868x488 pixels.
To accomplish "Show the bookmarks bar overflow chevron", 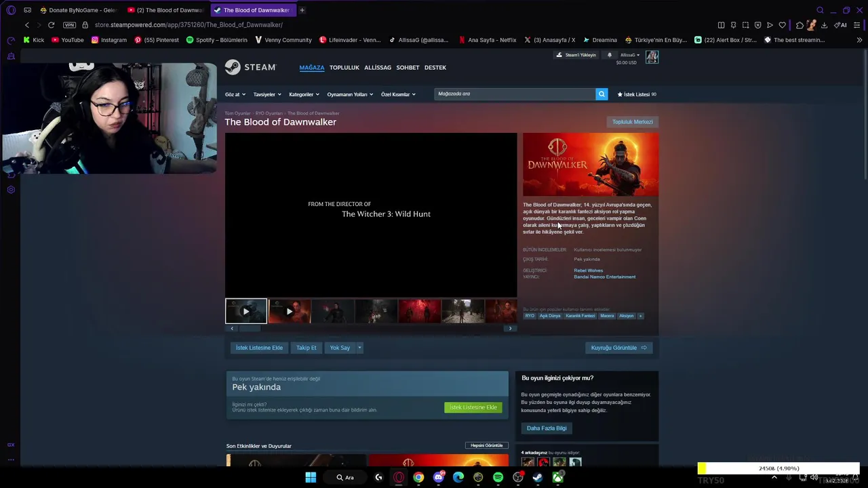I will point(859,40).
